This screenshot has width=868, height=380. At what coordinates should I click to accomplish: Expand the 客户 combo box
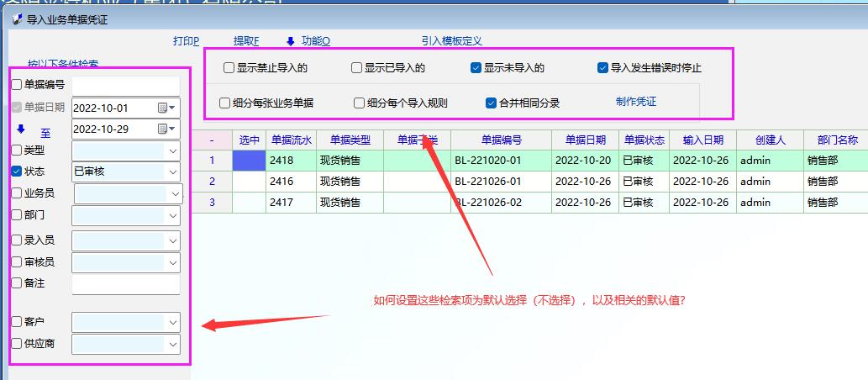173,322
